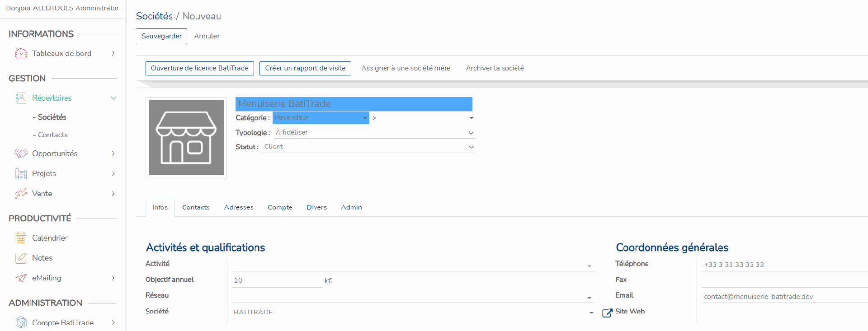868x331 pixels.
Task: Open Contacts in the sidebar submenu
Action: pos(53,135)
